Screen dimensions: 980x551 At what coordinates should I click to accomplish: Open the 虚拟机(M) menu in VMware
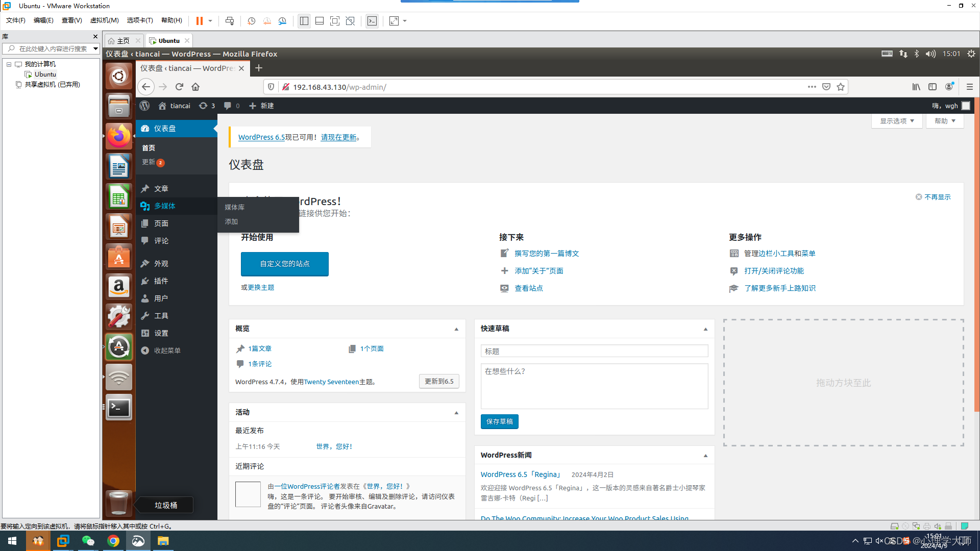(x=104, y=20)
